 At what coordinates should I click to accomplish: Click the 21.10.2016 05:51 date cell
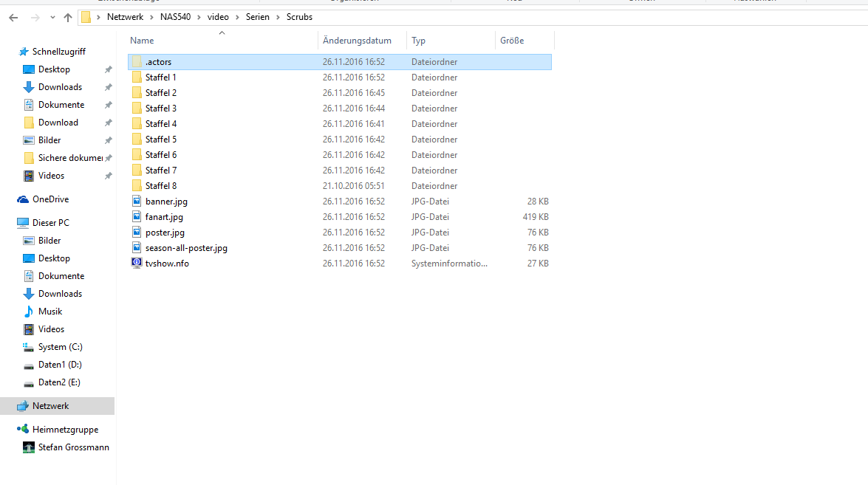coord(354,186)
